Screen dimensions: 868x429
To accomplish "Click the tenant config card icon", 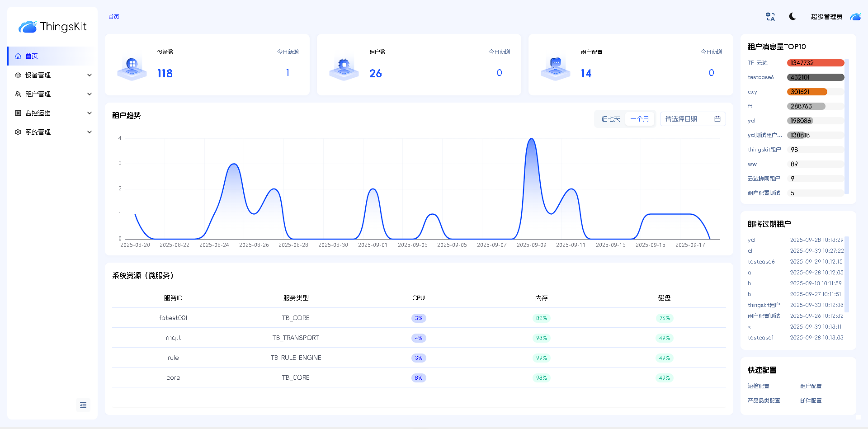I will [x=556, y=68].
